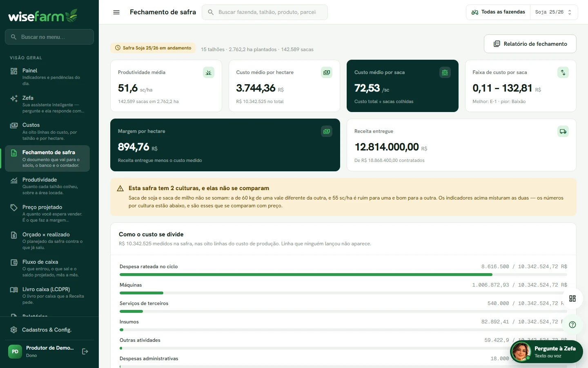Toggle the hamburger sidebar menu icon
Screen dimensions: 588x368
(116, 12)
